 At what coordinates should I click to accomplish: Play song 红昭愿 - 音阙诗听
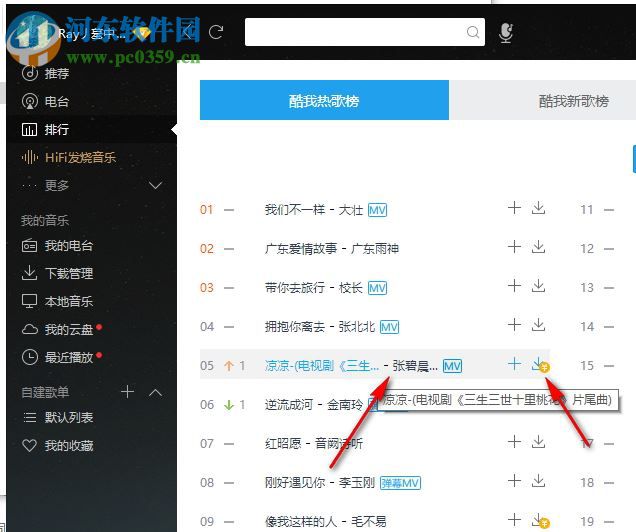click(x=314, y=444)
